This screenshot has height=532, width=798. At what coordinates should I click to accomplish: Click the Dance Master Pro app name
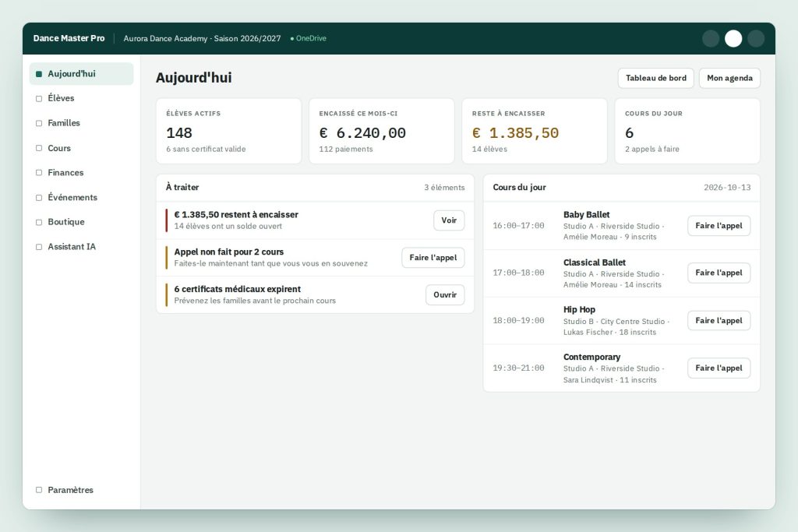[x=69, y=38]
